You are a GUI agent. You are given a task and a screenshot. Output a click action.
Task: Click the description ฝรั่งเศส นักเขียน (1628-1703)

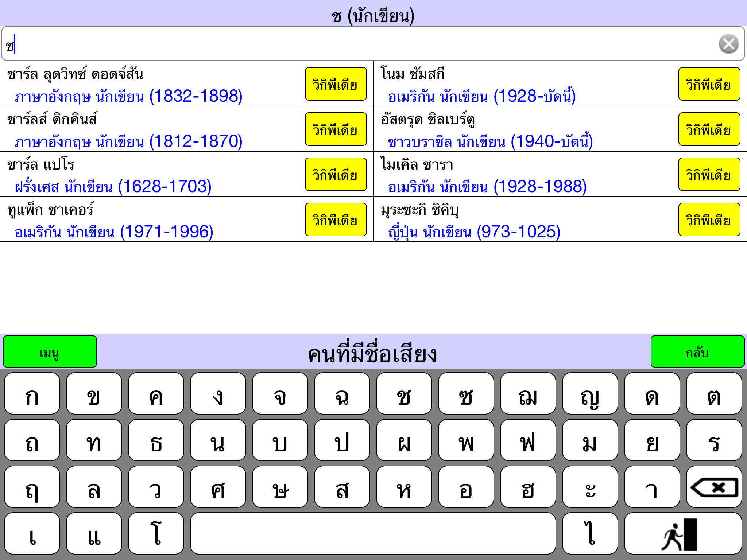113,187
